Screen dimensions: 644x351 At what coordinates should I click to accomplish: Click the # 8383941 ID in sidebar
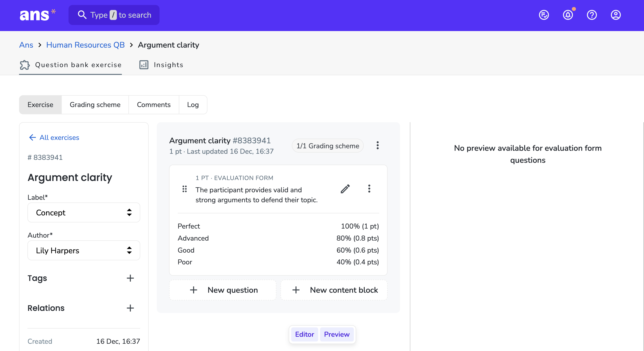coord(45,157)
